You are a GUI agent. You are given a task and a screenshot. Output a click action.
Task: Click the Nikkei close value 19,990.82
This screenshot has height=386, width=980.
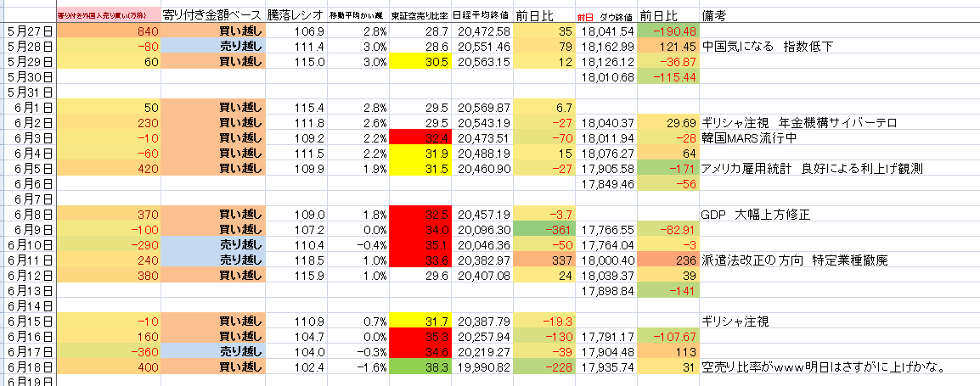pos(483,366)
